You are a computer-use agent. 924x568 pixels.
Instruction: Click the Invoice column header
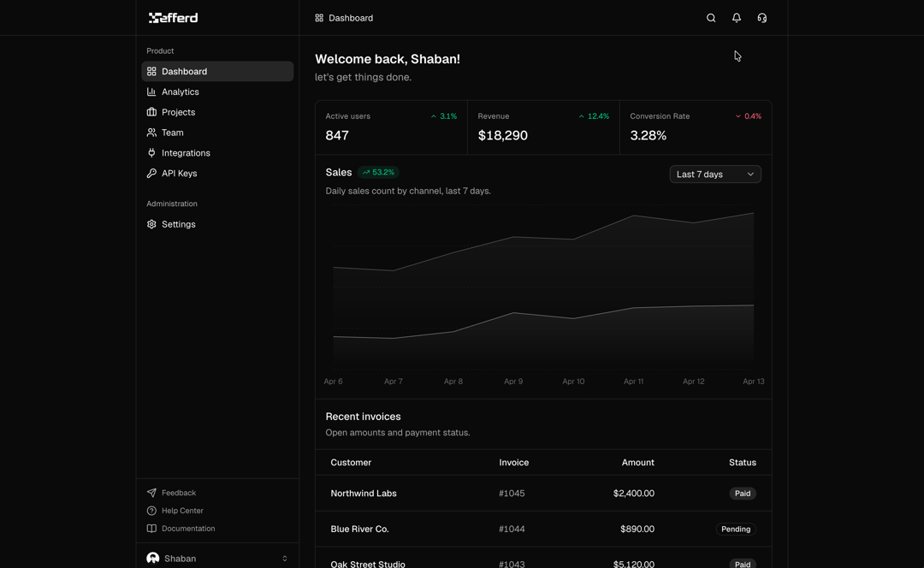(x=514, y=463)
